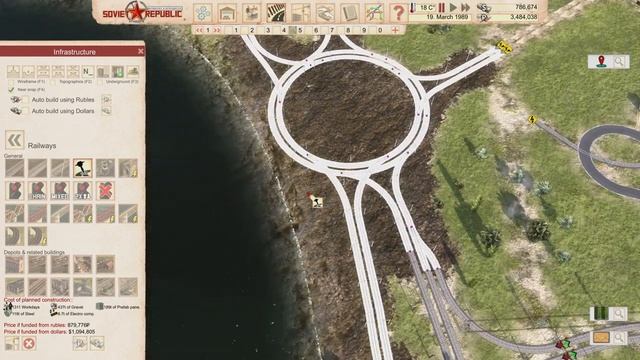Click the magnifier beside the map pin
The width and height of the screenshot is (640, 360).
point(619,62)
